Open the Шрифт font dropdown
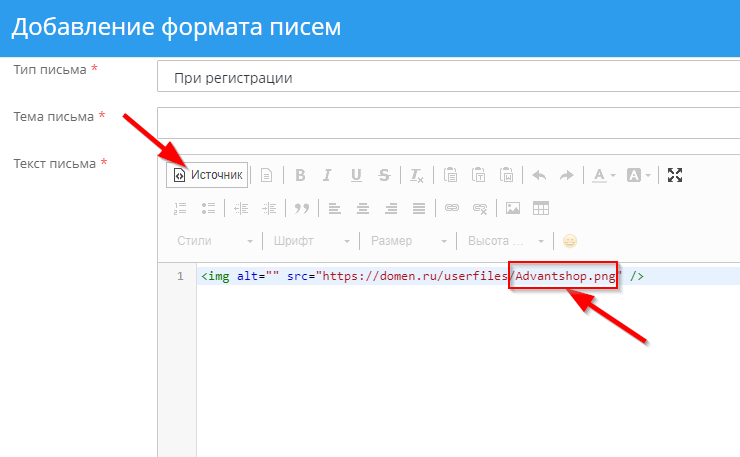Viewport: 740px width, 457px height. (x=309, y=241)
